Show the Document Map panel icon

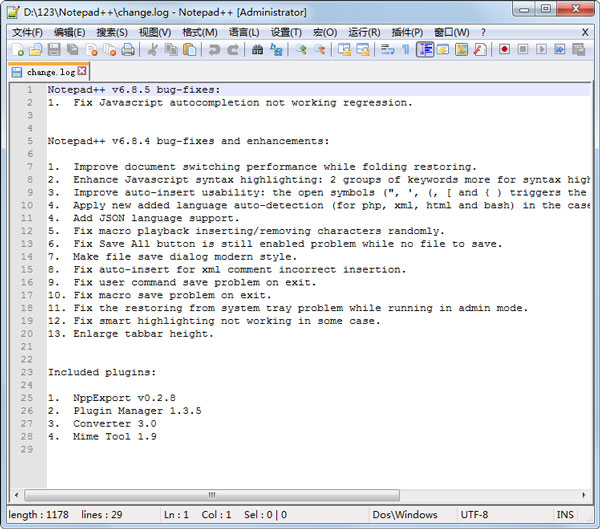[461, 50]
